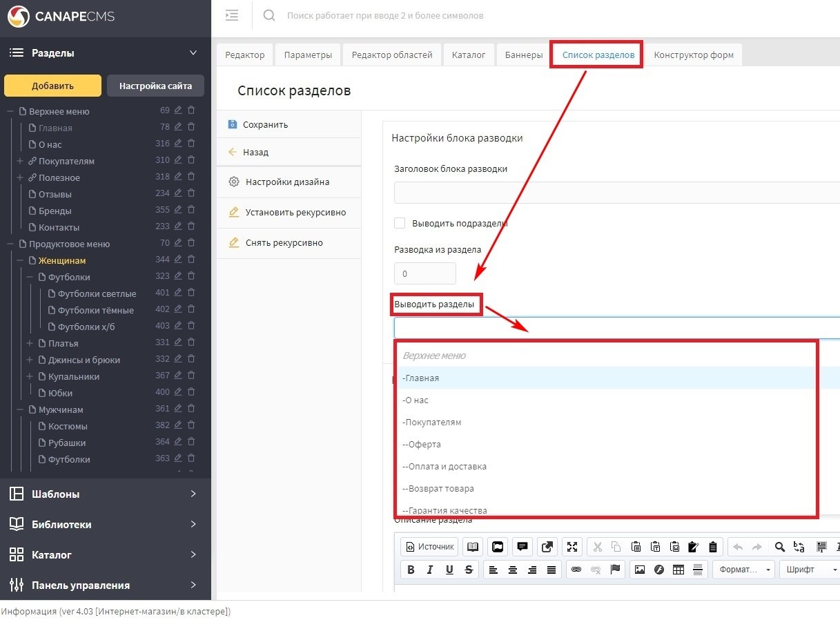Enable the Выводить подразделы checkbox
This screenshot has height=620, width=840.
click(400, 223)
